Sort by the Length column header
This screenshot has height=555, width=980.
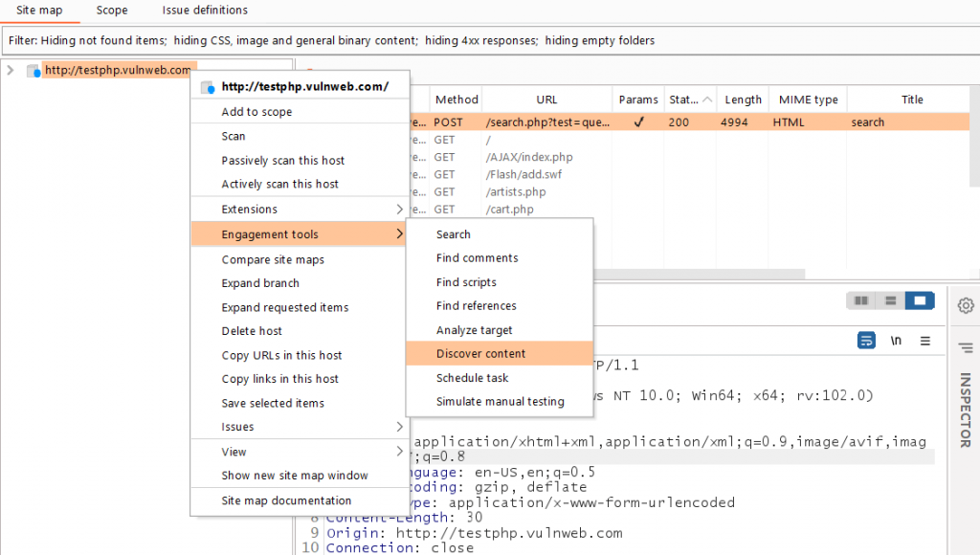pos(743,100)
